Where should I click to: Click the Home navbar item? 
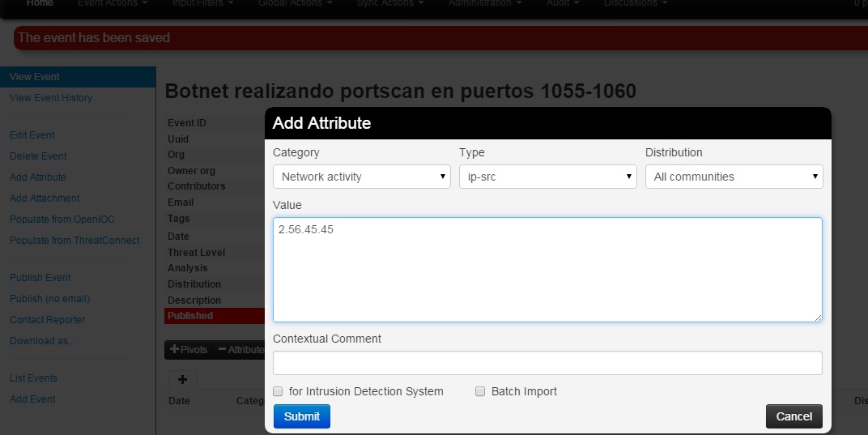(40, 3)
